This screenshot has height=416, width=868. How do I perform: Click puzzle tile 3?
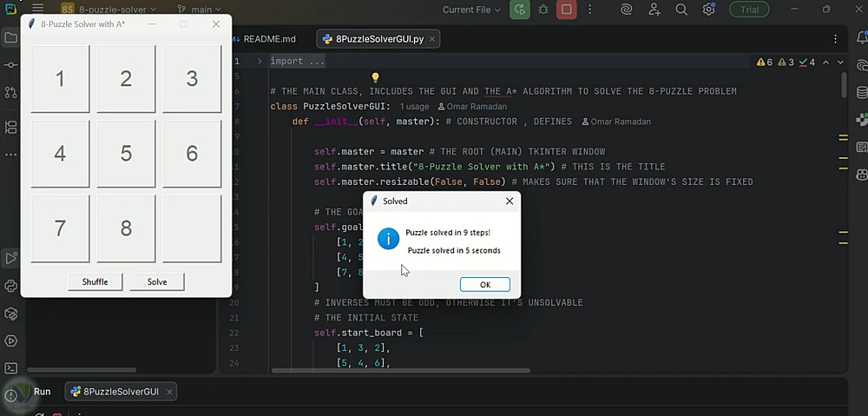tap(192, 79)
